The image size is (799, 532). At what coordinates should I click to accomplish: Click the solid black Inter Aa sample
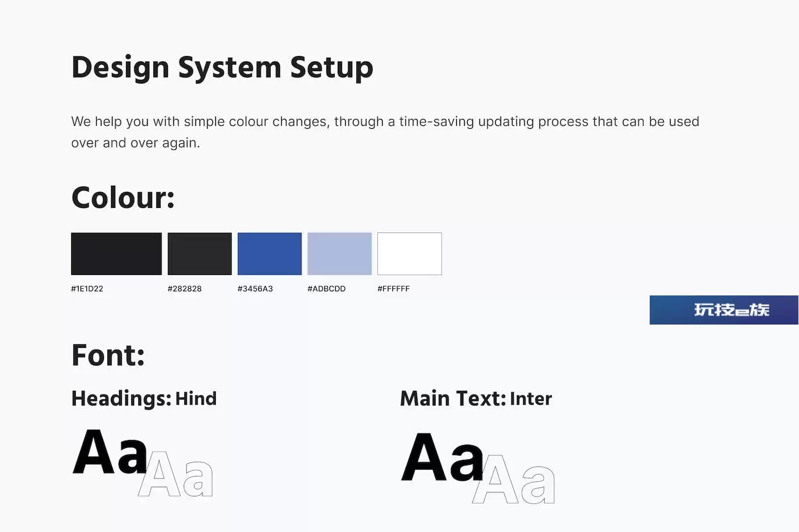click(443, 457)
